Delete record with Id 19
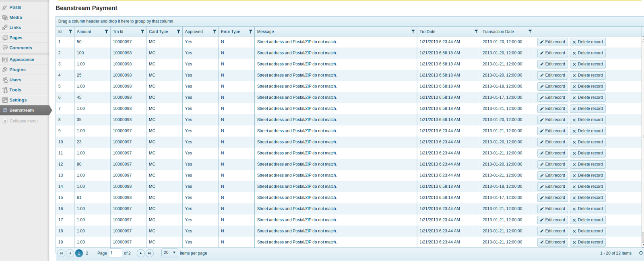Screen dimensions: 644x261 (x=588, y=242)
